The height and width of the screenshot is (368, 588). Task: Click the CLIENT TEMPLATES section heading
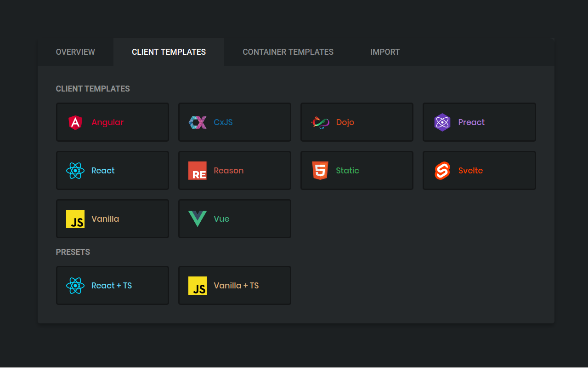93,89
